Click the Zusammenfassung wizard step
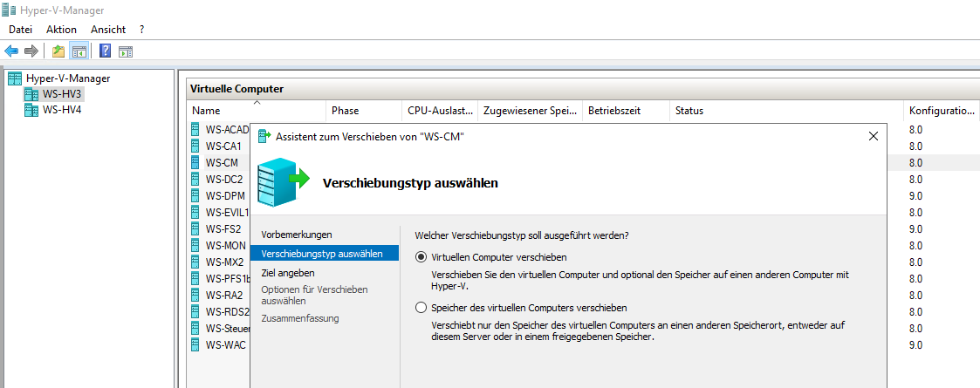 coord(300,318)
